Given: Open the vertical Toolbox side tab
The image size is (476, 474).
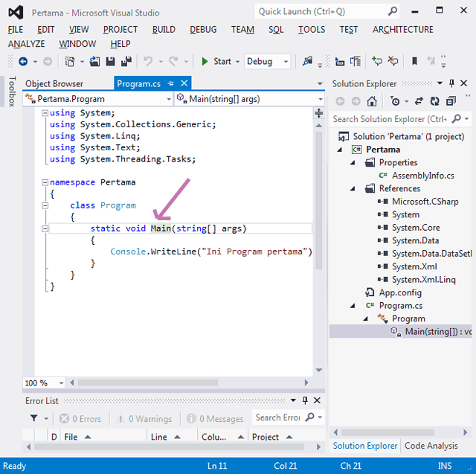Looking at the screenshot, I should (x=12, y=92).
